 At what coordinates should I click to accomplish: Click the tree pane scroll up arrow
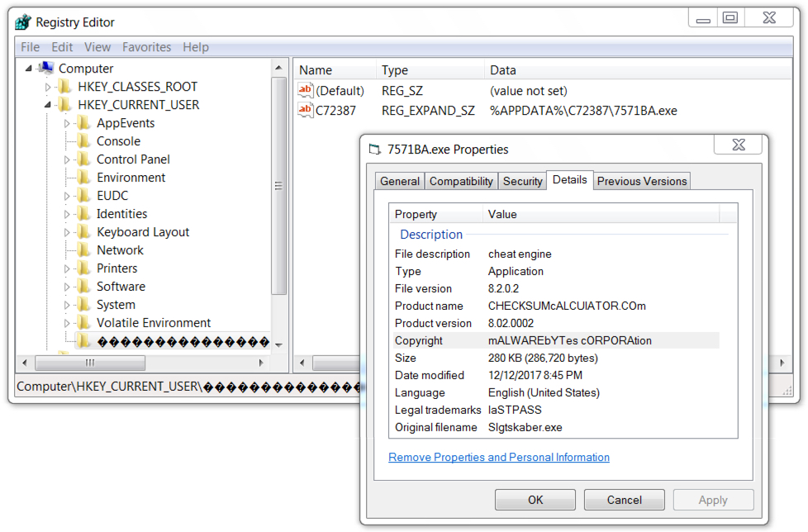pos(278,68)
